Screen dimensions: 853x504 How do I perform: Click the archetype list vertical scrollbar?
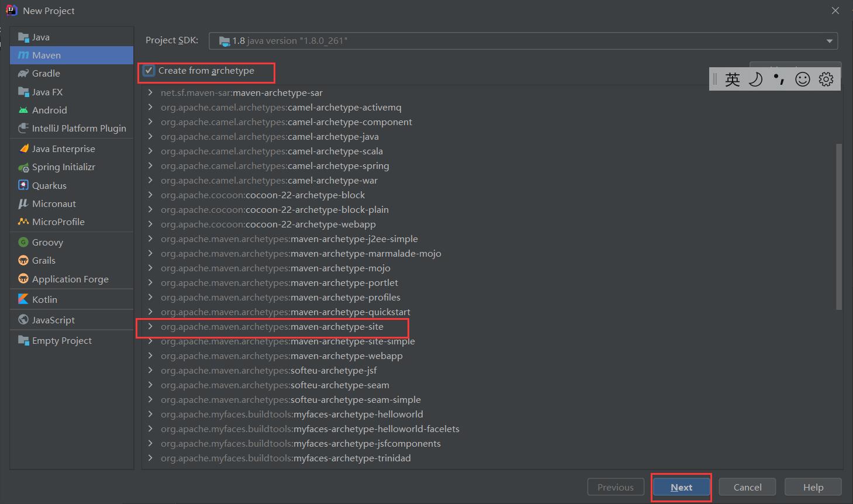839,227
